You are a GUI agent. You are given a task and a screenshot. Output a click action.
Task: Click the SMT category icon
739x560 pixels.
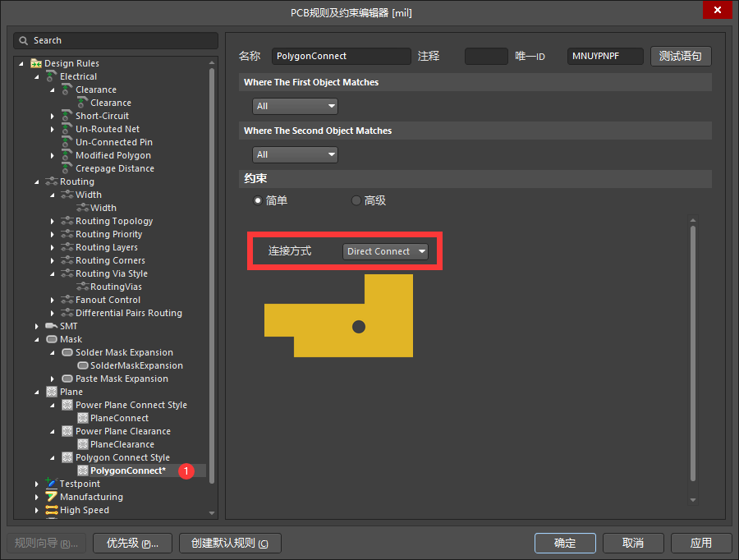(x=52, y=326)
